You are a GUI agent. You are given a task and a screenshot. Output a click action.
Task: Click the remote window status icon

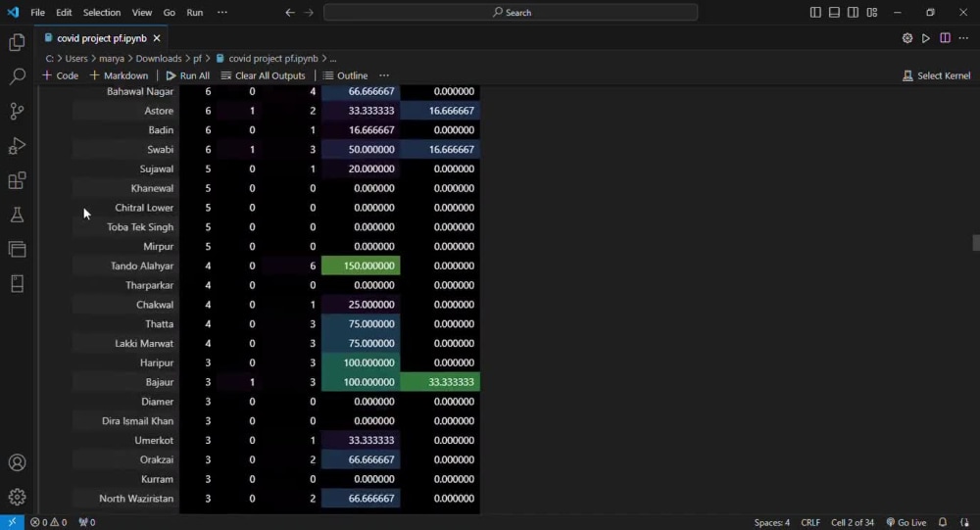(12, 522)
